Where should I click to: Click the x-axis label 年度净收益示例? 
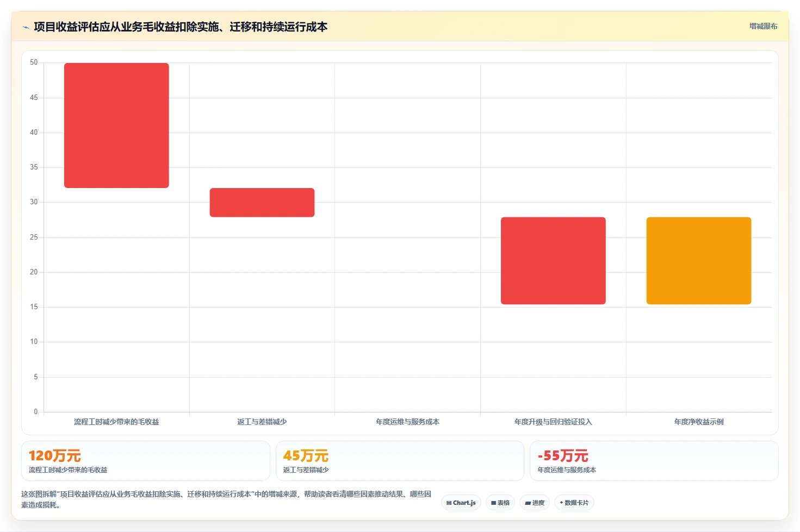tap(699, 422)
